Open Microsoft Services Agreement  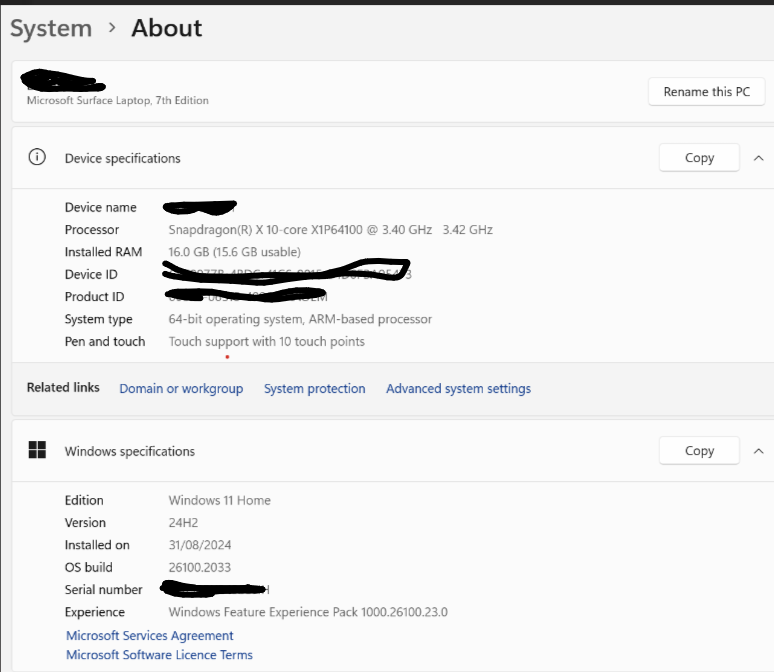150,635
